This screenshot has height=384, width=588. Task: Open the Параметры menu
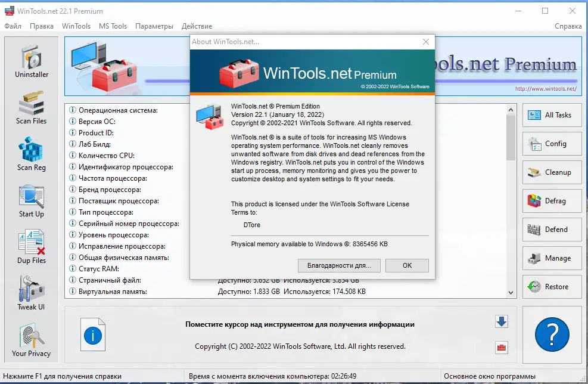pos(154,26)
